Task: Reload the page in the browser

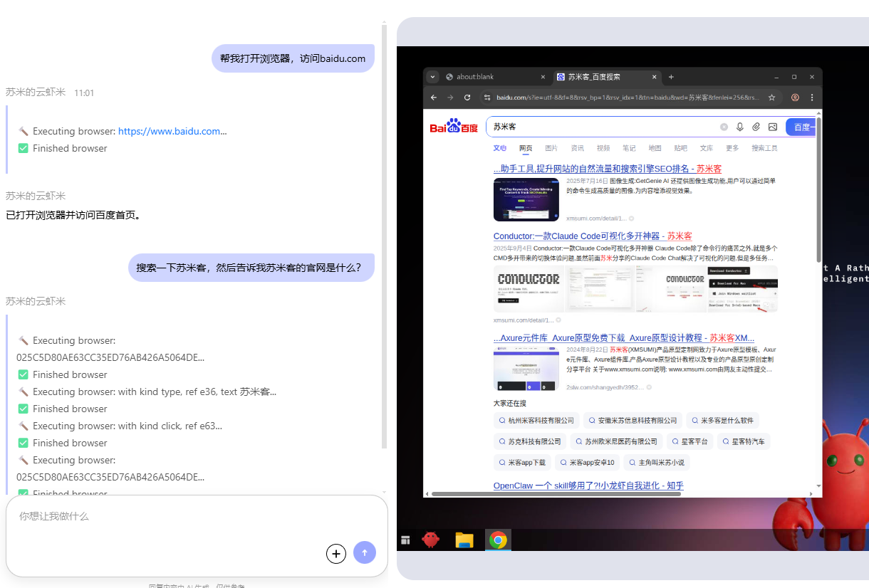Action: pos(467,98)
